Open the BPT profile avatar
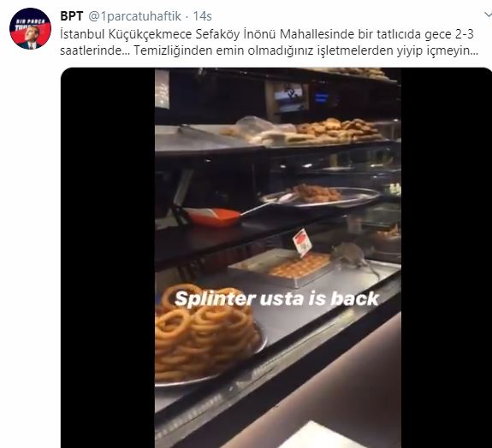This screenshot has height=448, width=492. point(30,28)
